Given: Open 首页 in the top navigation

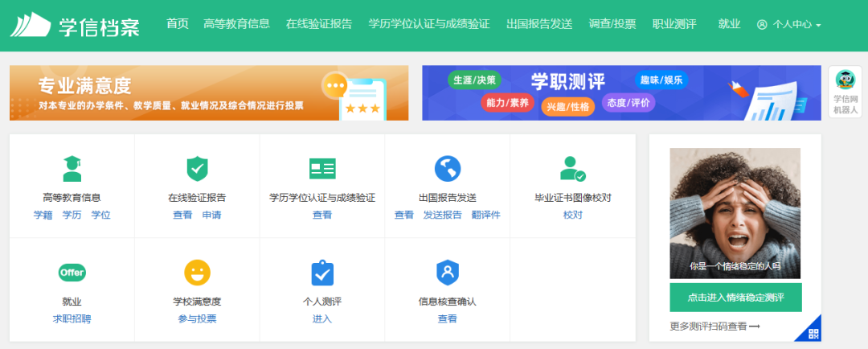Looking at the screenshot, I should pos(177,24).
